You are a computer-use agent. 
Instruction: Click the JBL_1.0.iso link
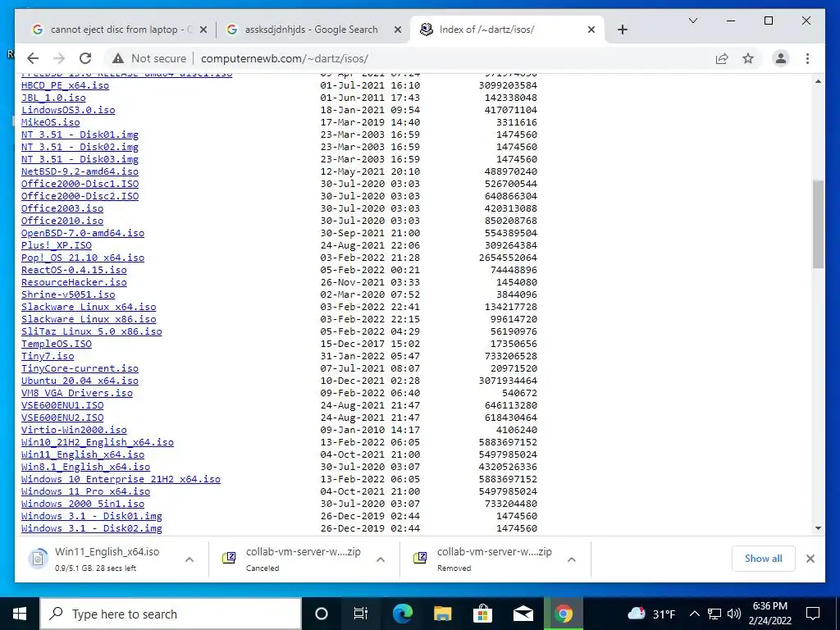coord(53,98)
